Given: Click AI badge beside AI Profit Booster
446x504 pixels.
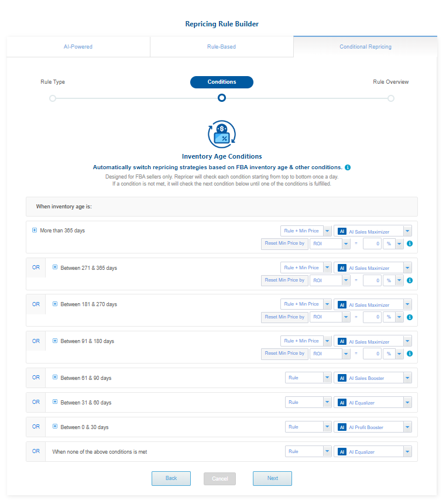Looking at the screenshot, I should [x=342, y=427].
